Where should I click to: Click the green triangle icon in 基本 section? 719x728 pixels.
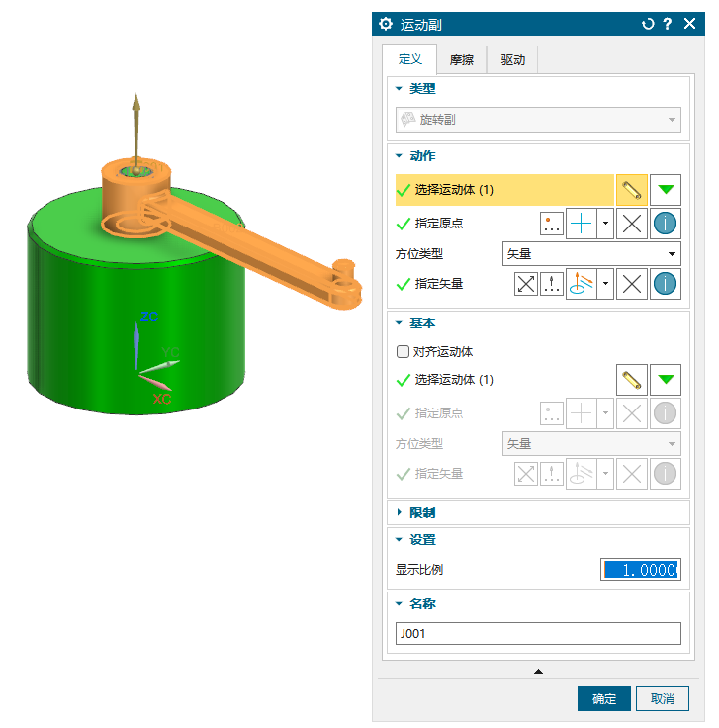tap(666, 379)
